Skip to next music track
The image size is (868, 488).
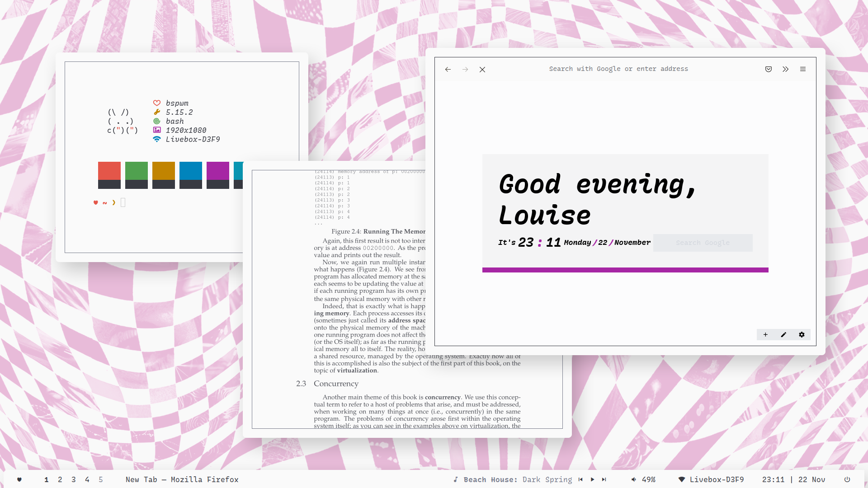(x=604, y=479)
